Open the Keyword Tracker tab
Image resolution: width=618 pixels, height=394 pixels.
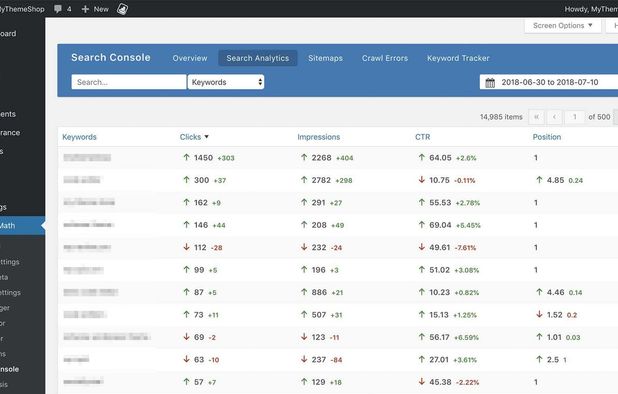(x=458, y=58)
